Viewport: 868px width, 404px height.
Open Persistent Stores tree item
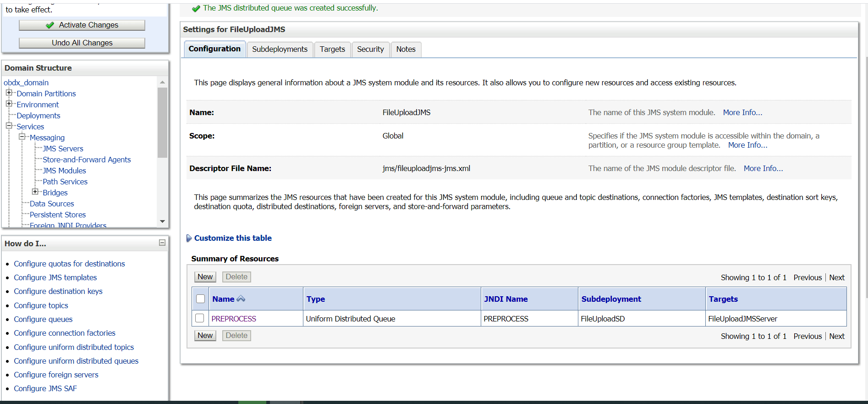(58, 215)
